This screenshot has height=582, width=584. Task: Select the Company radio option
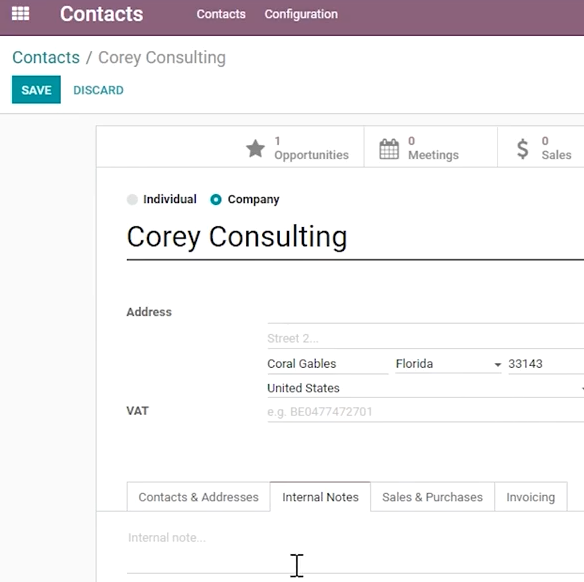pyautogui.click(x=216, y=200)
